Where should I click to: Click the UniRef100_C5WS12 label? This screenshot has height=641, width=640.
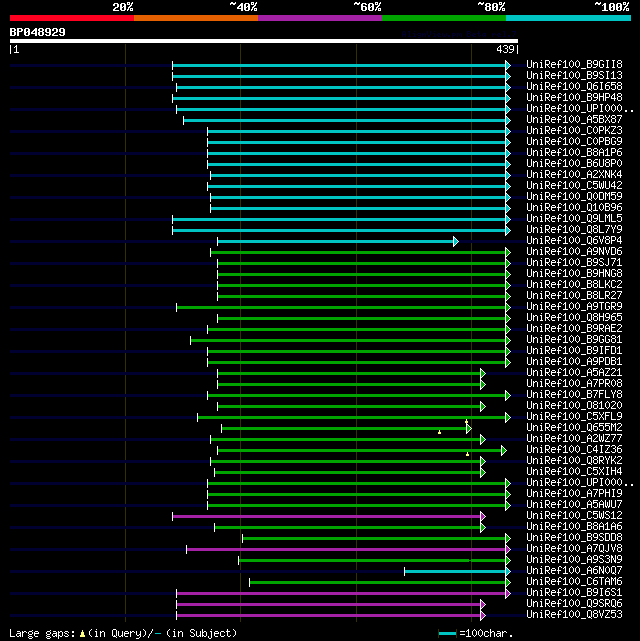(574, 515)
